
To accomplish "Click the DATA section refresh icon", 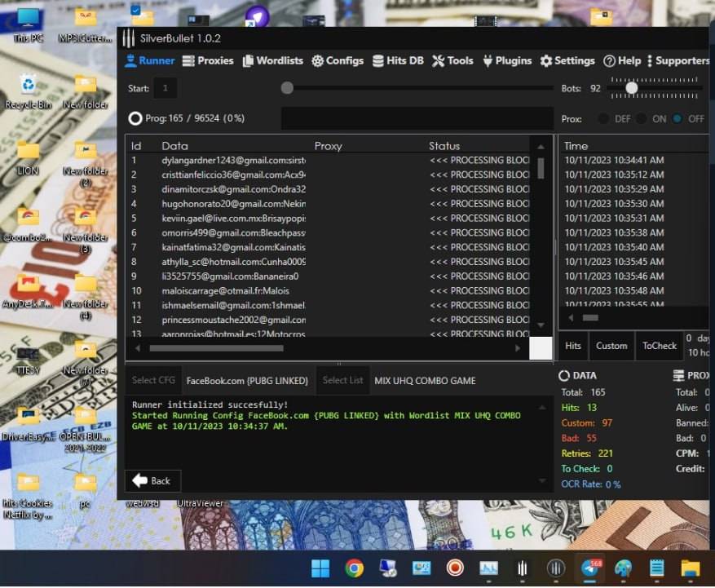I will point(564,375).
